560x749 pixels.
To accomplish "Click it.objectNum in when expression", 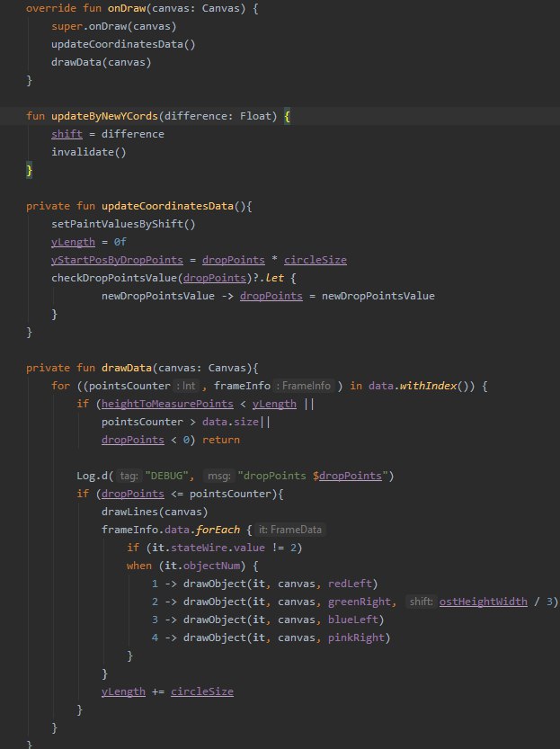I will click(202, 566).
